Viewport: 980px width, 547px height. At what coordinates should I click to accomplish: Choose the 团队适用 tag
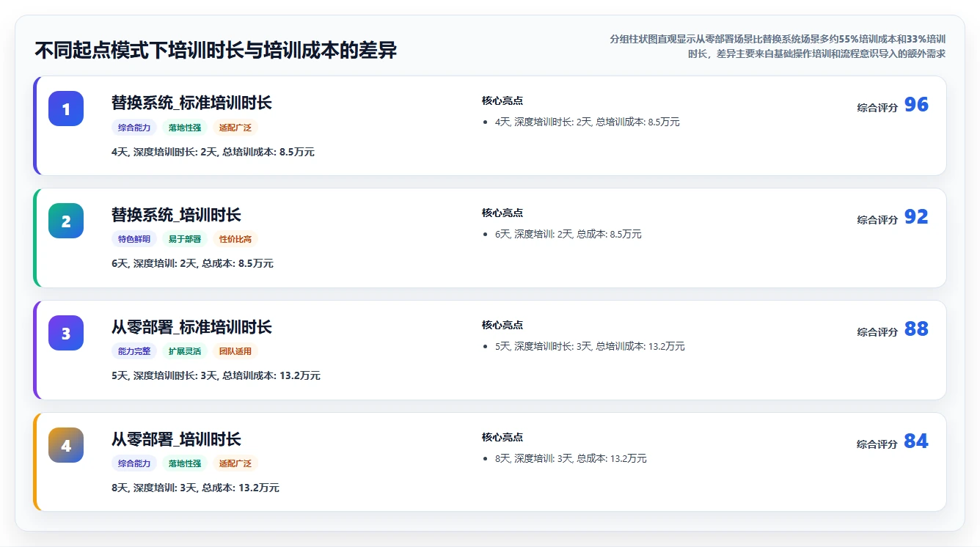[x=235, y=352]
